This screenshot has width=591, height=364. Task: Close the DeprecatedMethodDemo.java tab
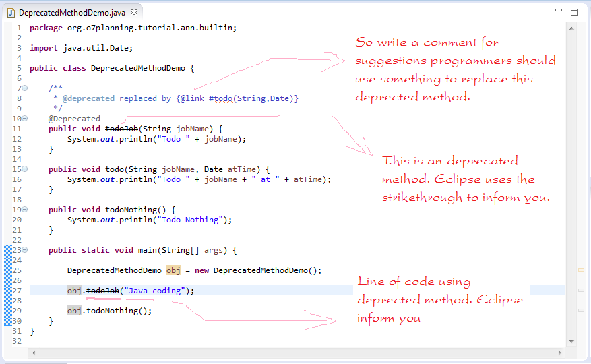[134, 13]
